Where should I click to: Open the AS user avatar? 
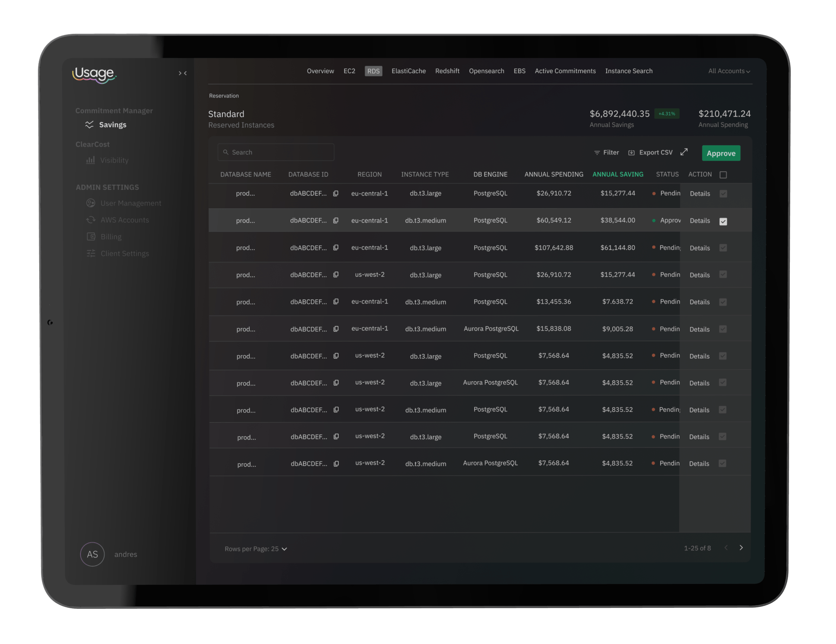point(92,554)
